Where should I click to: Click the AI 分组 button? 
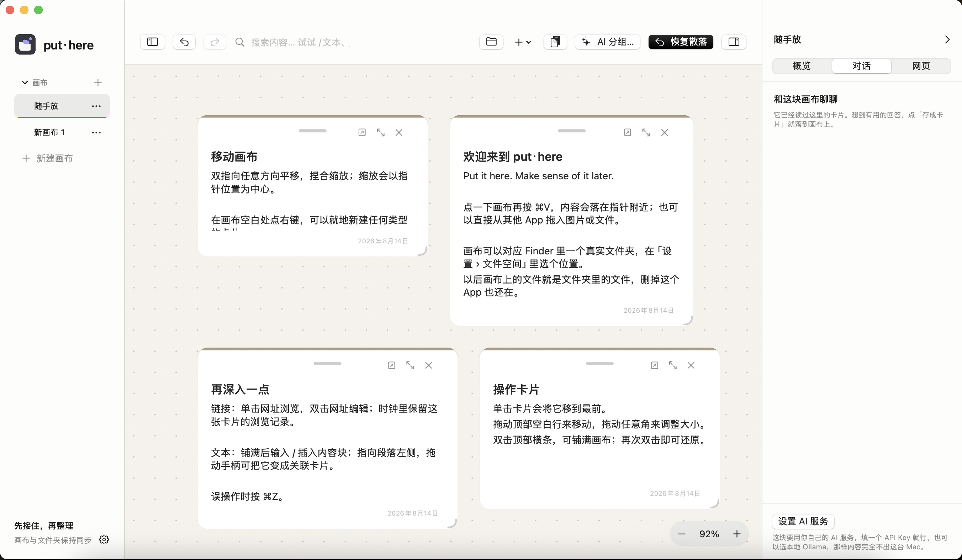point(608,42)
